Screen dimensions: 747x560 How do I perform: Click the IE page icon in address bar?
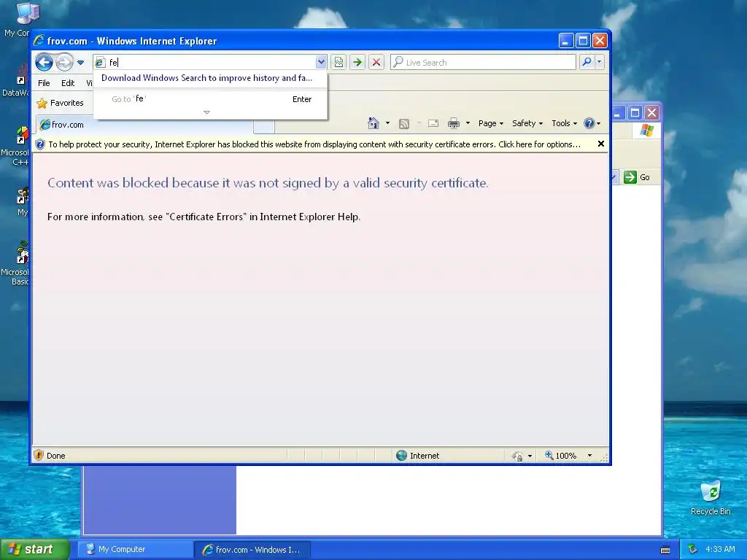[99, 63]
